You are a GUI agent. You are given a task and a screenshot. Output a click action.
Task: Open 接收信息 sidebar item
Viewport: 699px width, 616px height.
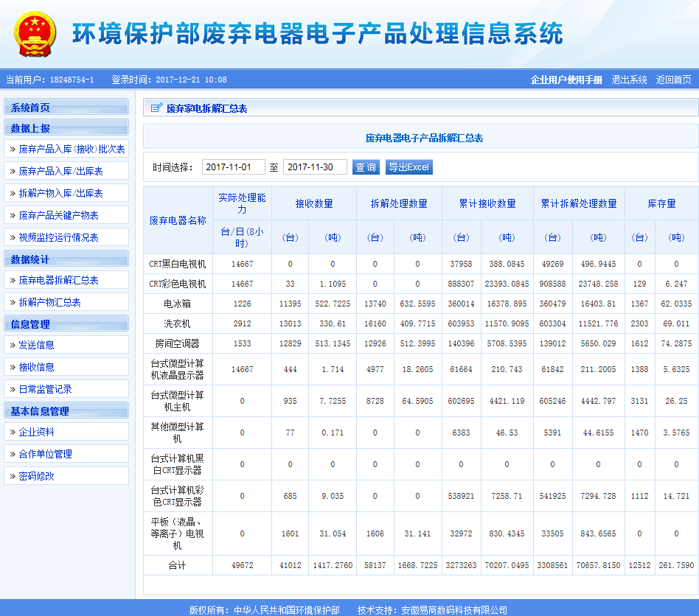36,367
